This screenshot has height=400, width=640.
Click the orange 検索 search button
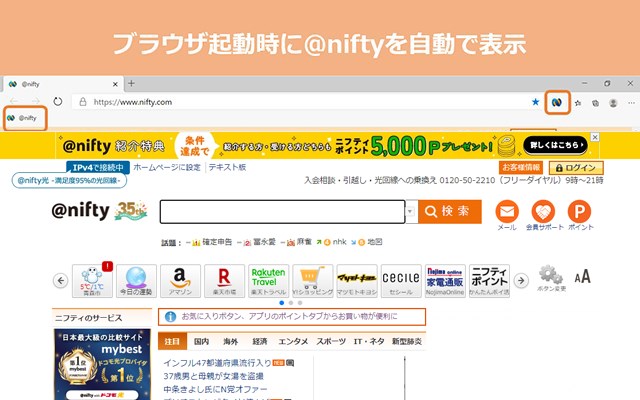coord(450,211)
